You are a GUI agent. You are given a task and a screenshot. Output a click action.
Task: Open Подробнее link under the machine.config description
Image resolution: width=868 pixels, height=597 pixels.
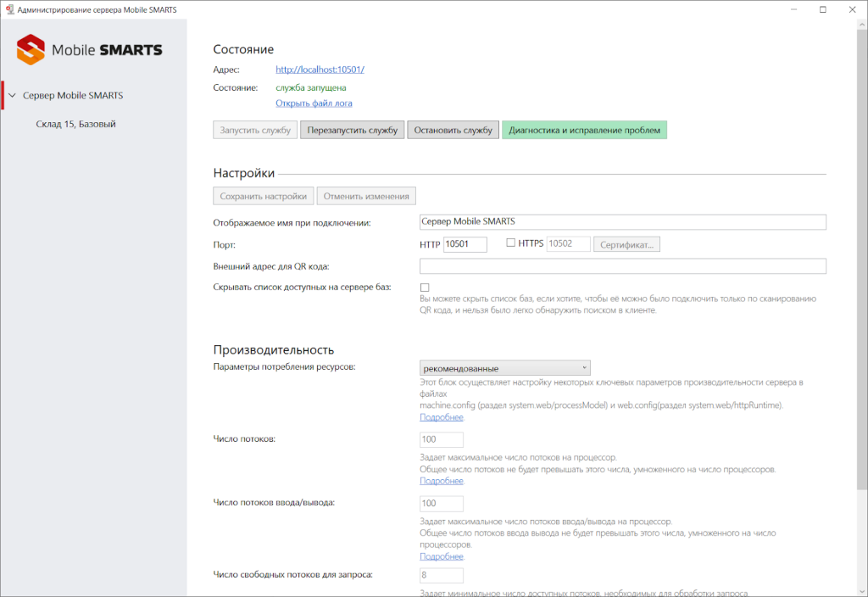point(441,417)
